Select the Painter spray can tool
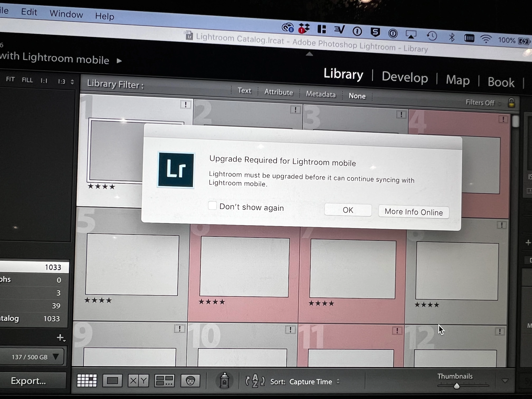The width and height of the screenshot is (532, 399). coord(224,381)
